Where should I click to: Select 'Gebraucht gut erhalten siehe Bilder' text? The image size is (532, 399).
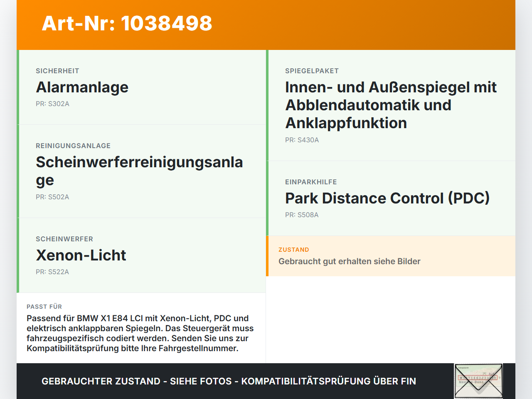(350, 261)
